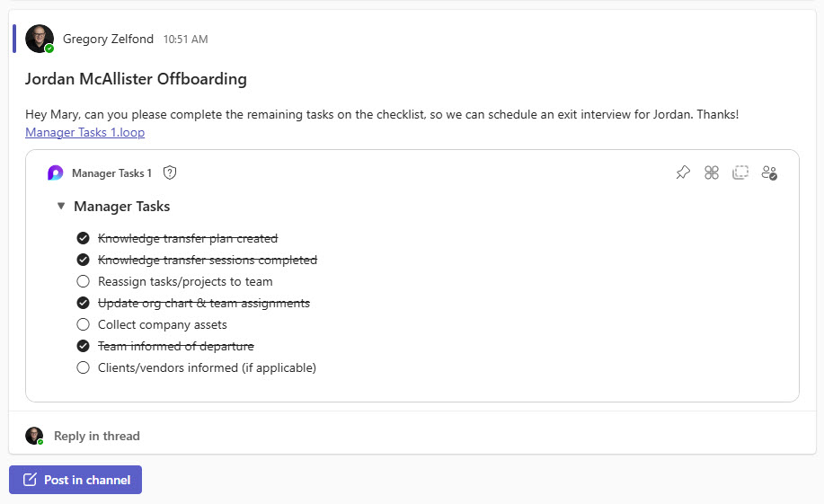824x504 pixels.
Task: Open the sharing and access people icon
Action: pyautogui.click(x=769, y=172)
